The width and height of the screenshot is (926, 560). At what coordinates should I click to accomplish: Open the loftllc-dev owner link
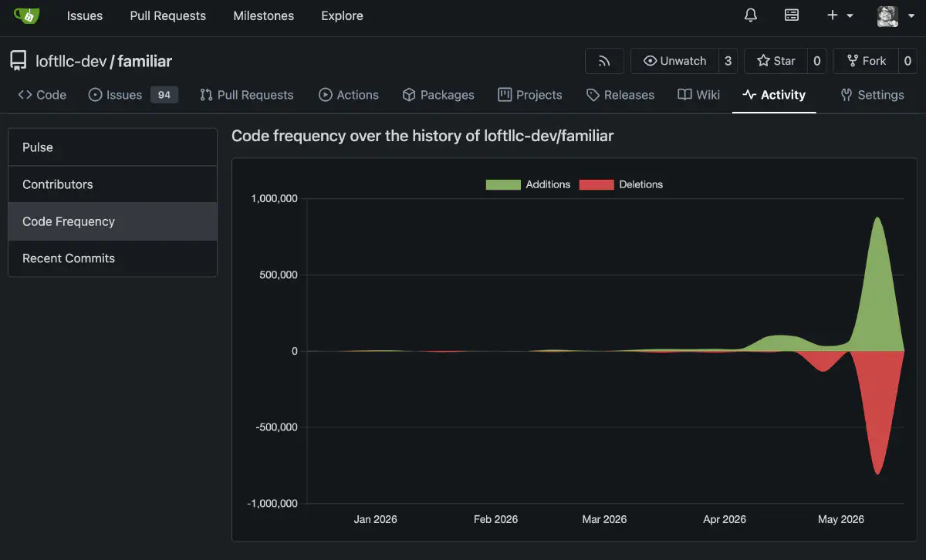click(71, 61)
